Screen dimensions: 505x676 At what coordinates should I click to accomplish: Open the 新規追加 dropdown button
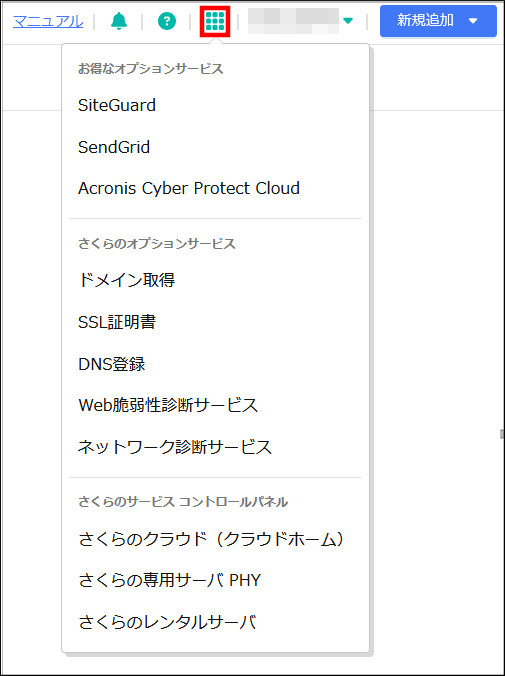tap(438, 21)
